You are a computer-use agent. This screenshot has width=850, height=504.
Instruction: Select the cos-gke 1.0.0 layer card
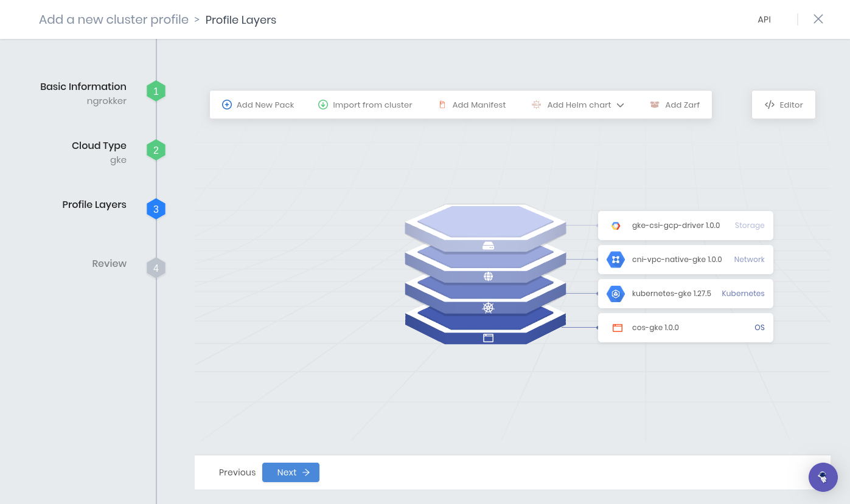[x=685, y=327]
